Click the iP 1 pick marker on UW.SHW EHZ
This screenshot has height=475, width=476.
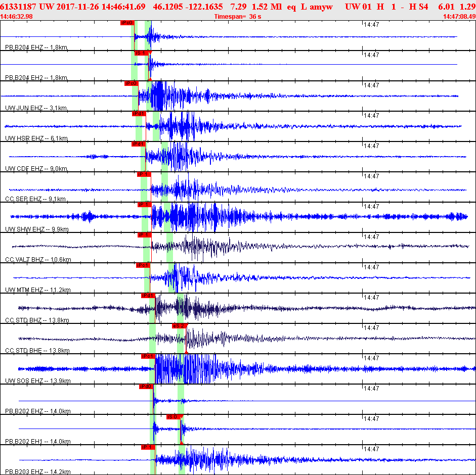pos(144,205)
